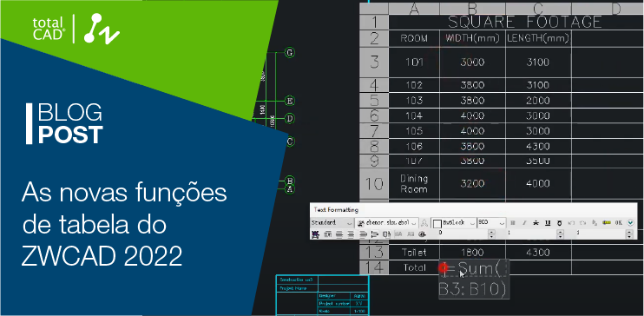Open the text height 900 dropdown
Viewport: 644px width, 316px height.
click(491, 223)
